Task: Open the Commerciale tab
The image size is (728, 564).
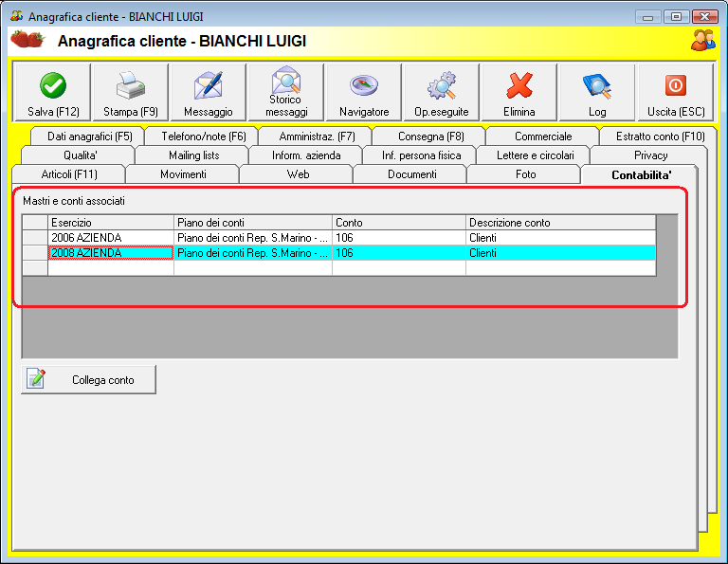Action: (x=543, y=136)
